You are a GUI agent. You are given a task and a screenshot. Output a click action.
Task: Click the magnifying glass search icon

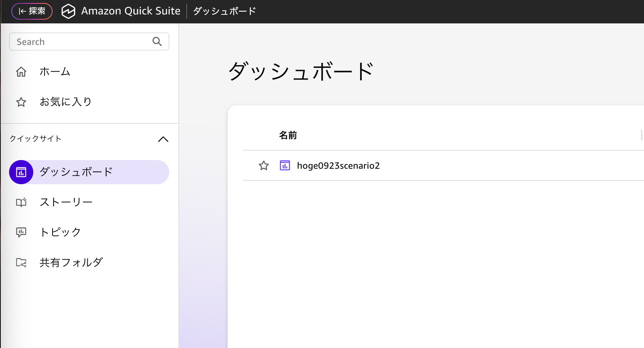[x=157, y=42]
